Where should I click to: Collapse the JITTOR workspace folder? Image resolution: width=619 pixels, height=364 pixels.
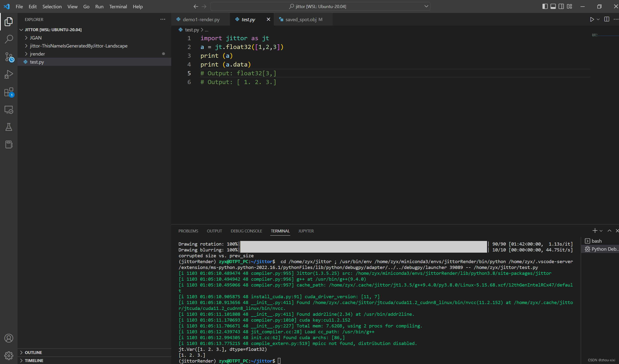click(x=22, y=29)
